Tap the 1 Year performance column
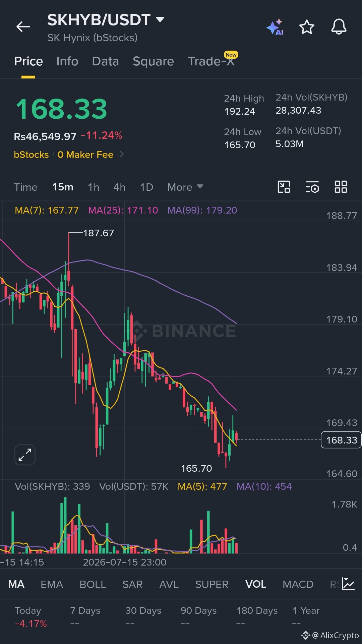Image resolution: width=362 pixels, height=644 pixels. tap(306, 617)
